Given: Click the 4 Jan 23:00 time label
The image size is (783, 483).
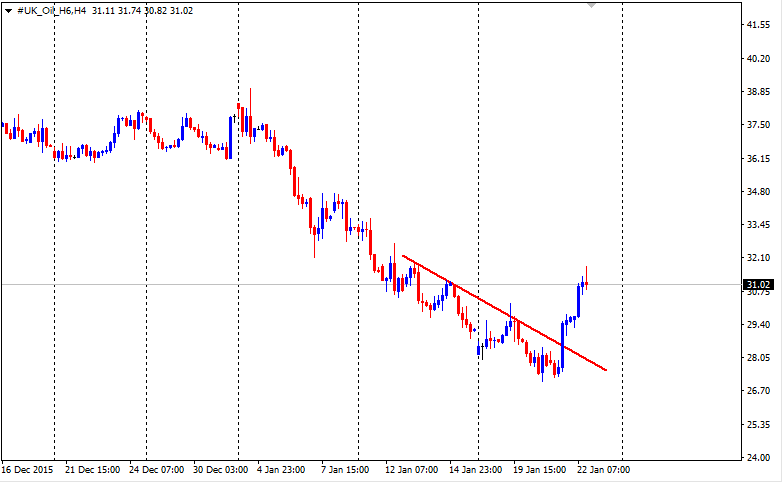Looking at the screenshot, I should pyautogui.click(x=281, y=470).
